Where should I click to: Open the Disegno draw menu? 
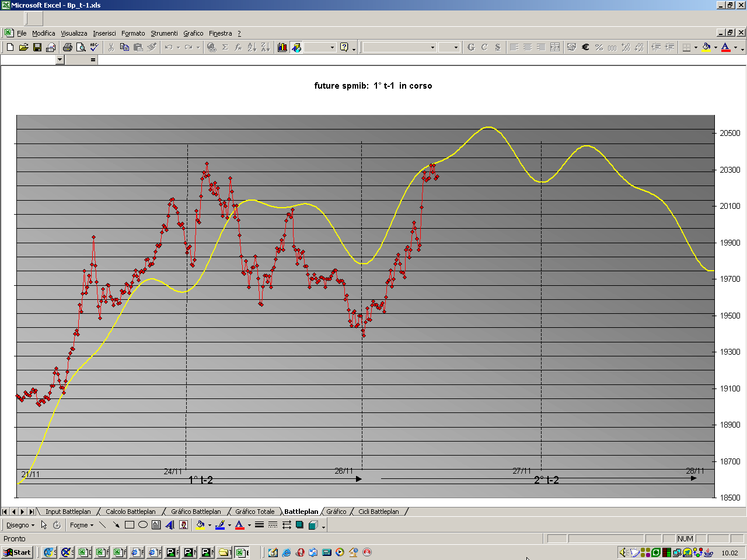(20, 525)
